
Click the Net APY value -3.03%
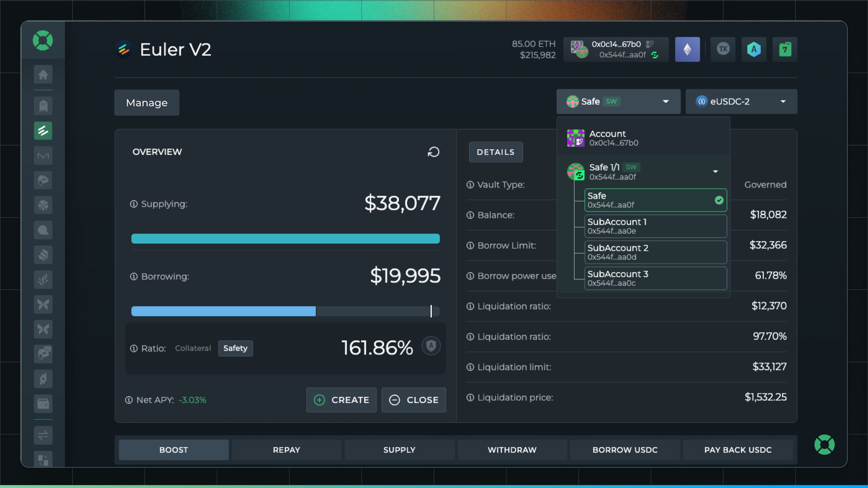click(193, 400)
